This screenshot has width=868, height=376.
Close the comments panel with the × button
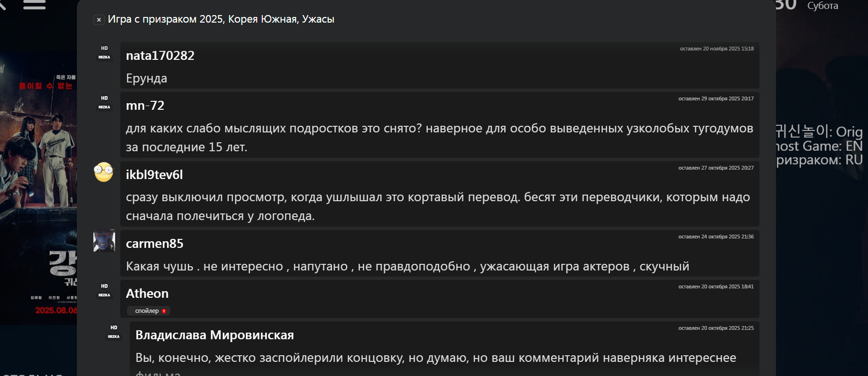99,20
